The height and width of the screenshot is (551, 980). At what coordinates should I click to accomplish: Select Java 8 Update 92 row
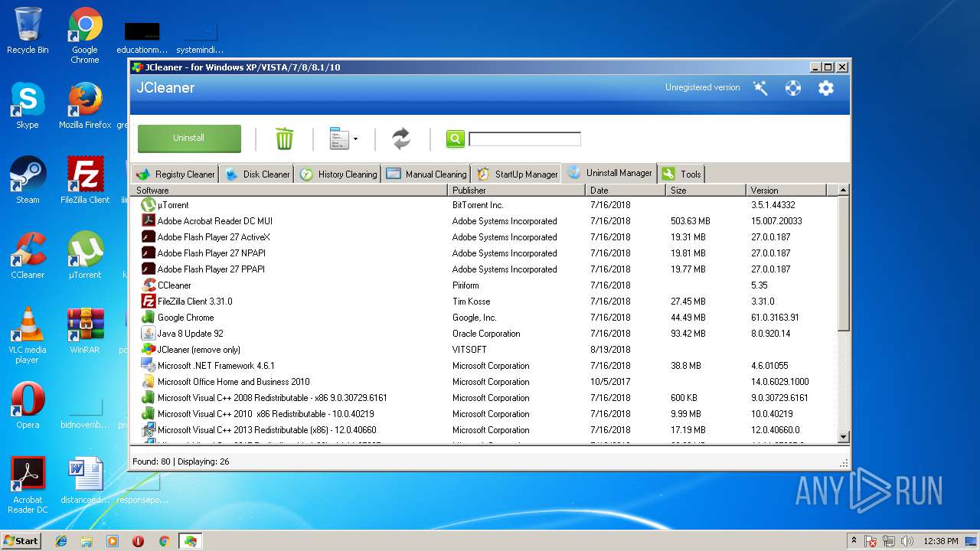pyautogui.click(x=484, y=334)
